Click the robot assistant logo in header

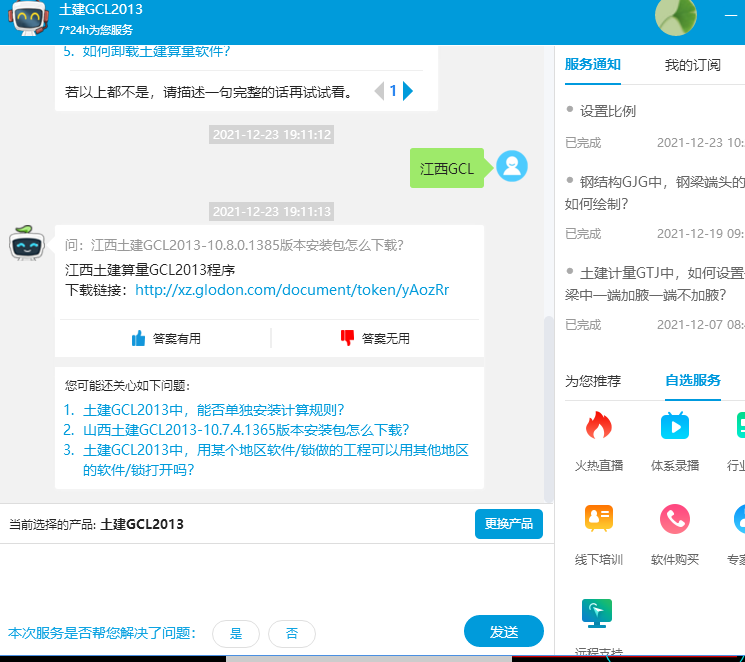pos(28,18)
